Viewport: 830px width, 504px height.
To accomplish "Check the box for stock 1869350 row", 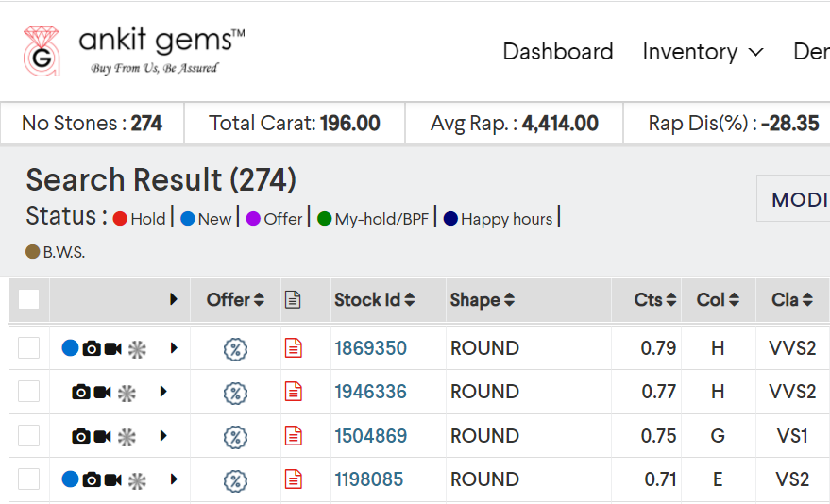I will (29, 348).
